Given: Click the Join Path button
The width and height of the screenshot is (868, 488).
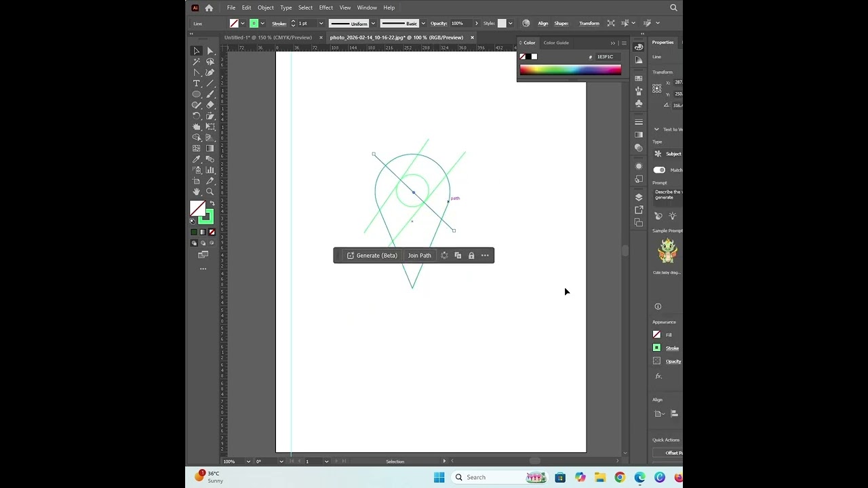Looking at the screenshot, I should tap(420, 256).
